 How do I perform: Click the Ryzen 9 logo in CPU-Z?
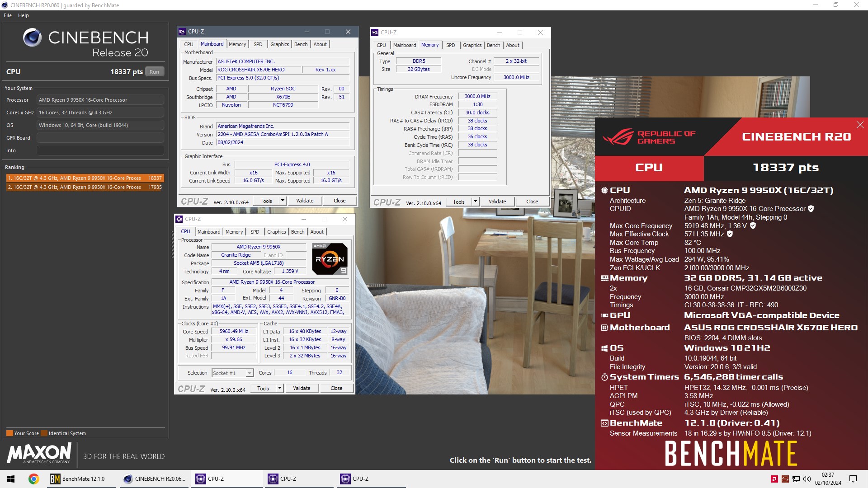click(x=330, y=259)
